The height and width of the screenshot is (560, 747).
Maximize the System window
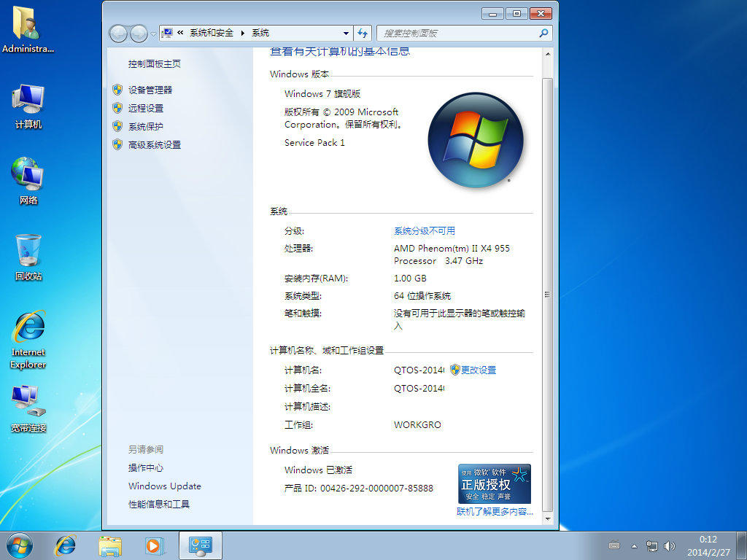click(516, 13)
